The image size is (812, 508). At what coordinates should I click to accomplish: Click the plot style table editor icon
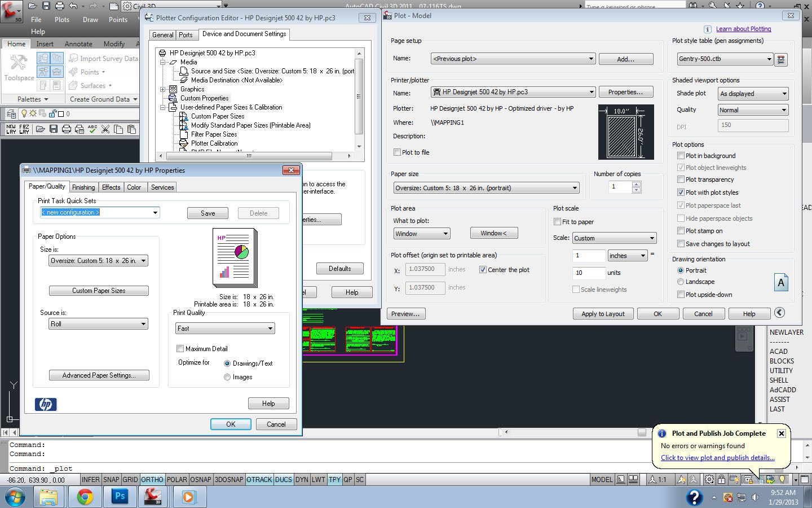781,59
